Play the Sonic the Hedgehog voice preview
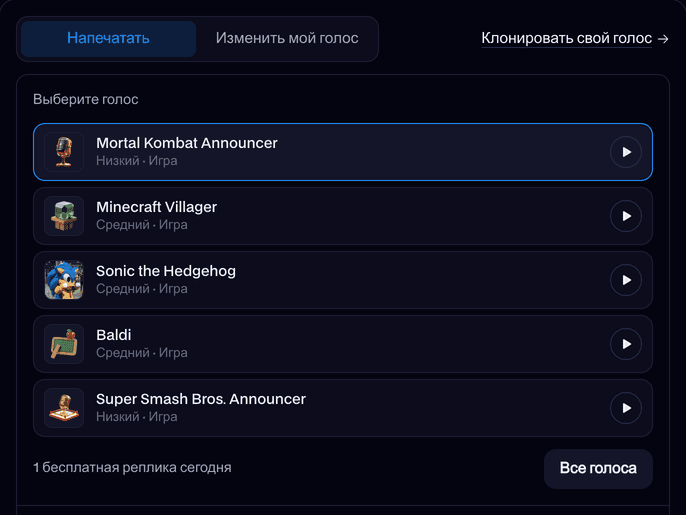 coord(626,280)
